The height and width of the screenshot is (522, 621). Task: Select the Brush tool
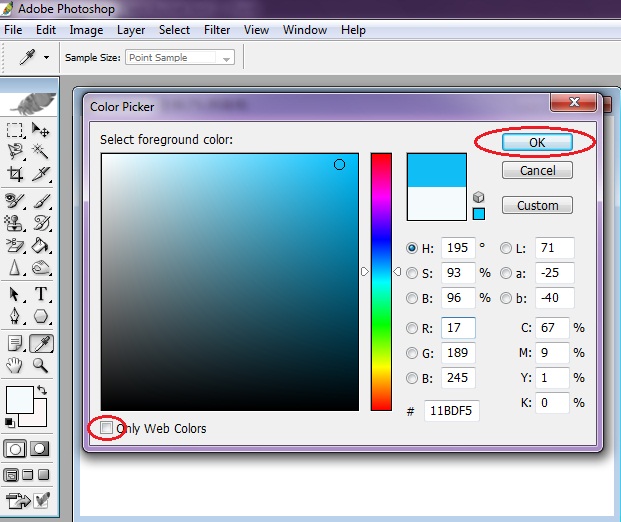41,201
